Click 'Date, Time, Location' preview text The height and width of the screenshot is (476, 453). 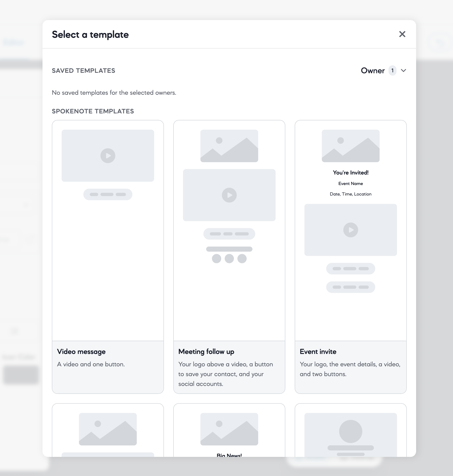(x=351, y=194)
